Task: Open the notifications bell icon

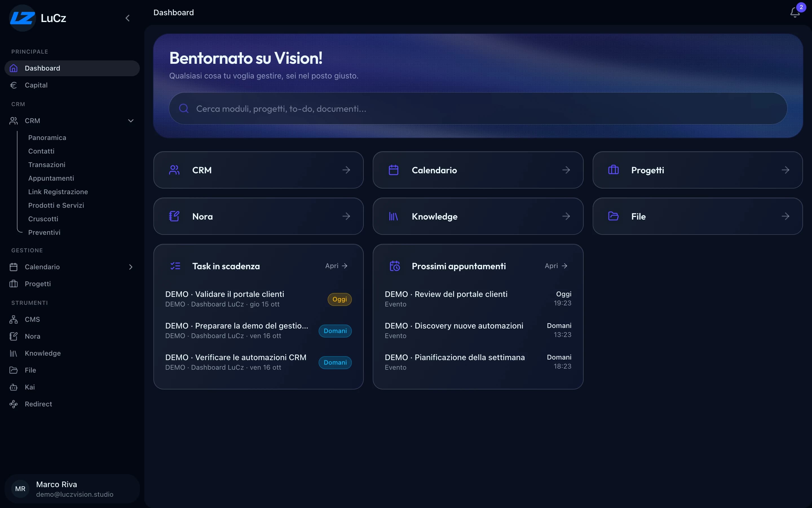Action: click(795, 12)
